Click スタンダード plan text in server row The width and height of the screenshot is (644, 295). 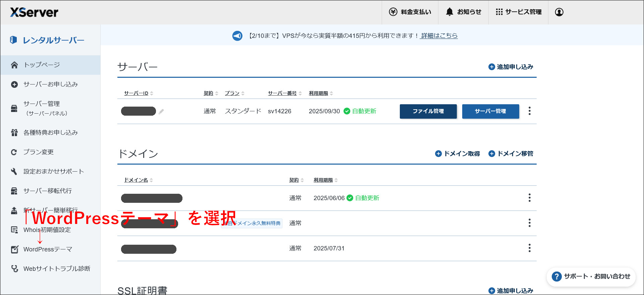[243, 111]
